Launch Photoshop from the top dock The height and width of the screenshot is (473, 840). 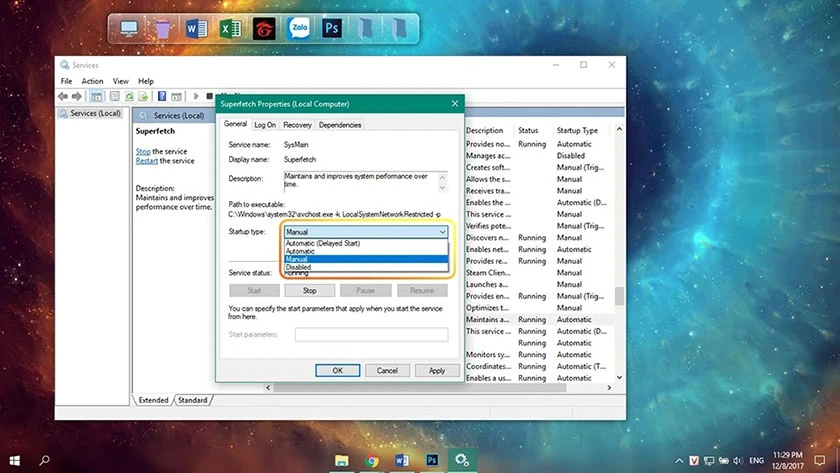coord(332,28)
